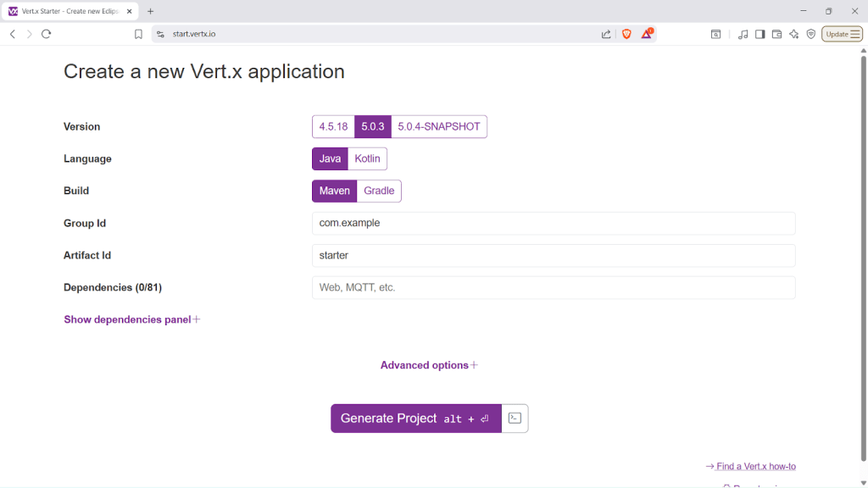The width and height of the screenshot is (868, 488).
Task: Open Brave Shields lion icon
Action: pos(627,34)
